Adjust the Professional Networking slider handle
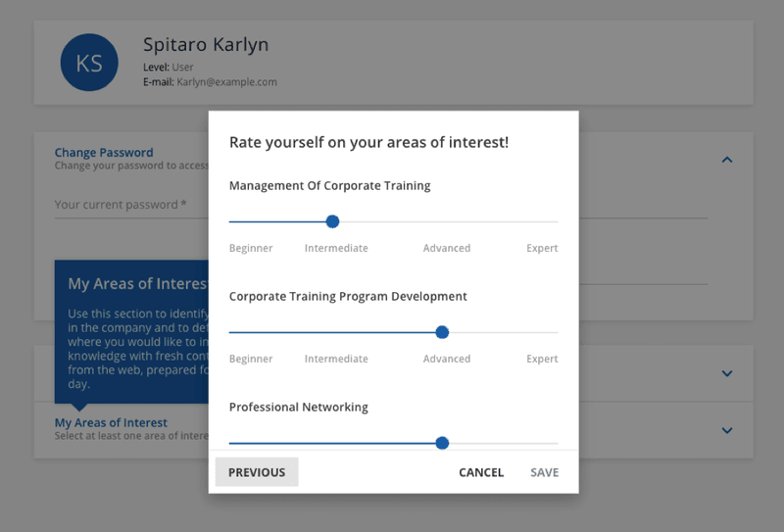The width and height of the screenshot is (784, 532). click(442, 443)
